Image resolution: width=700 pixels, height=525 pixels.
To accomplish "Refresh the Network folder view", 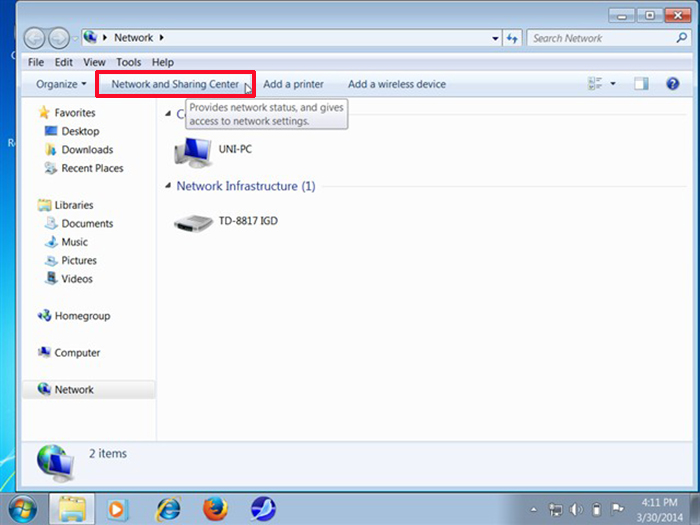I will tap(512, 38).
